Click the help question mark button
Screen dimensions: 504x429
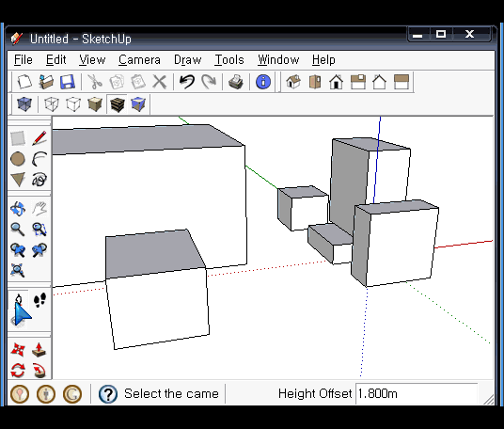[108, 394]
